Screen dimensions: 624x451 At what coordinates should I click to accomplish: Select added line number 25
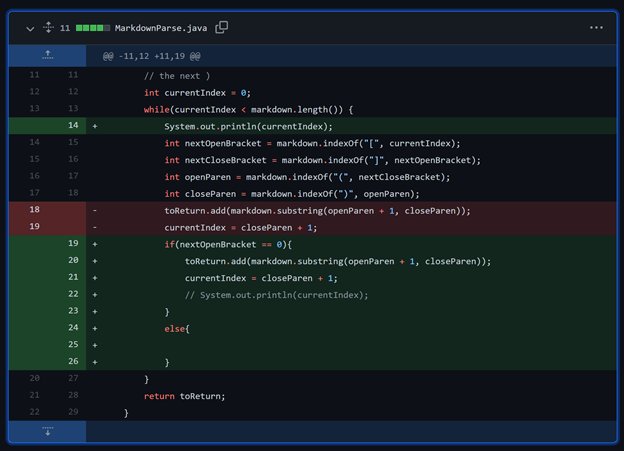[73, 344]
